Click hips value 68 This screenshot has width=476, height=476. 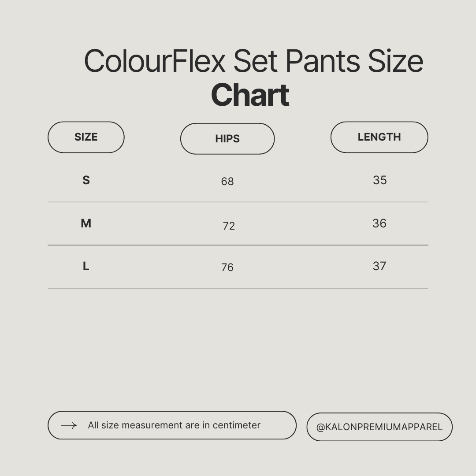pos(227,181)
